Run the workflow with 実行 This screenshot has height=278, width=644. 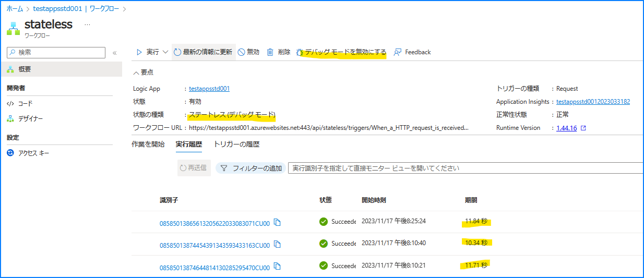148,52
